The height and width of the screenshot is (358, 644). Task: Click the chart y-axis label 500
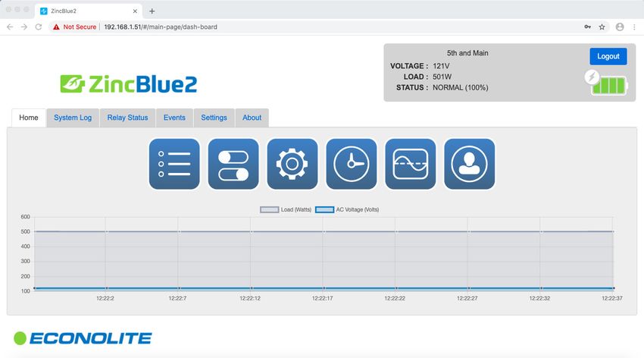click(x=26, y=231)
